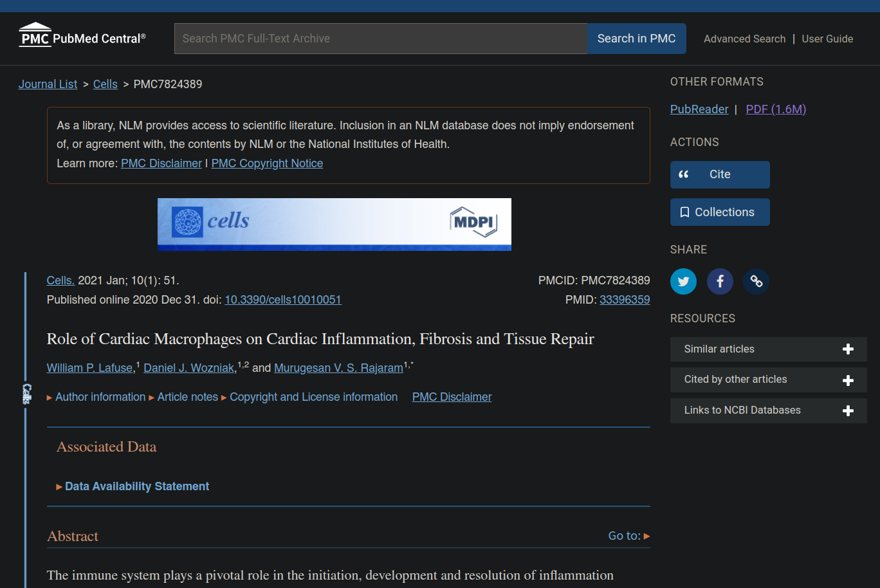Click the PMC PubMed Central logo
Image resolution: width=880 pixels, height=588 pixels.
pyautogui.click(x=82, y=35)
